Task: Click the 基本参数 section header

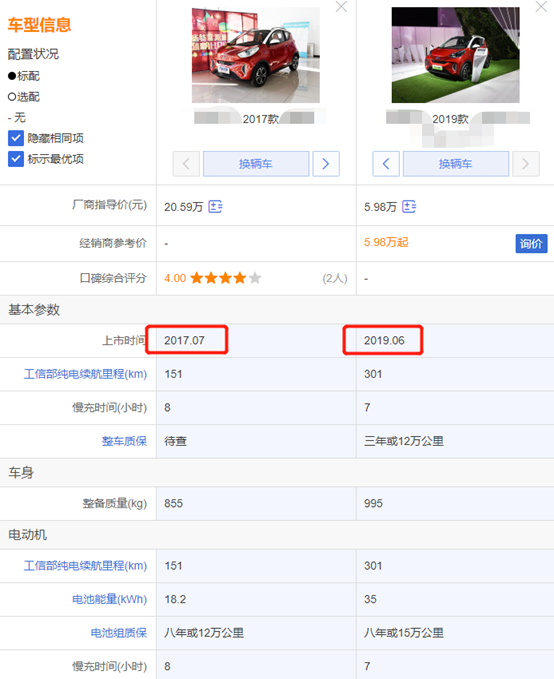Action: point(34,310)
